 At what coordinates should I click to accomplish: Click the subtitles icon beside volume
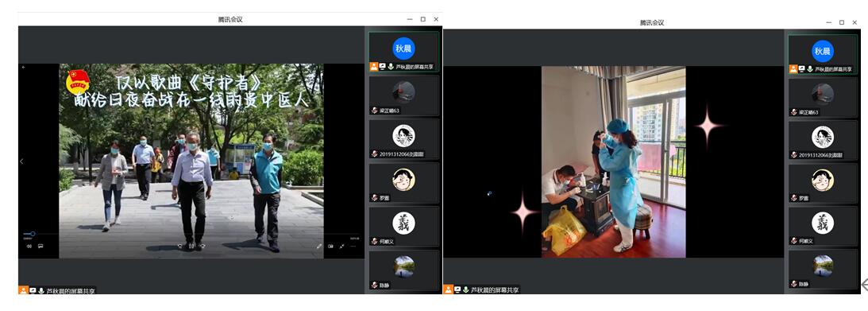pyautogui.click(x=41, y=246)
